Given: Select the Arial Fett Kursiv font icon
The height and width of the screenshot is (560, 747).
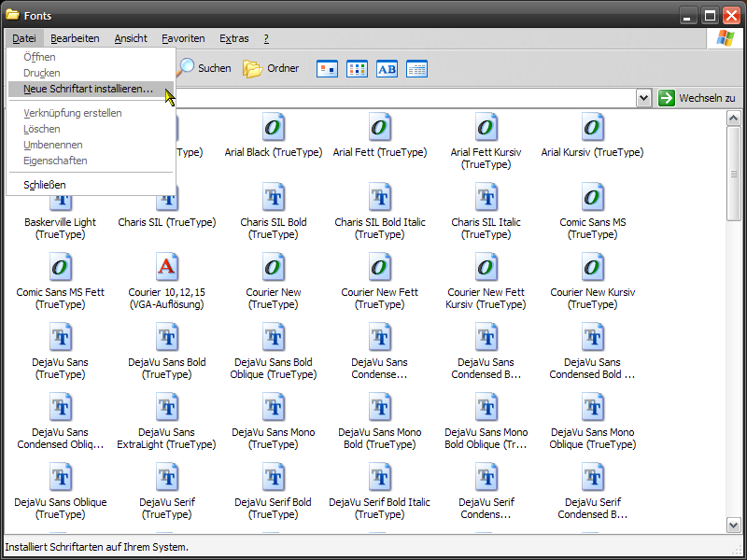Looking at the screenshot, I should (x=486, y=128).
